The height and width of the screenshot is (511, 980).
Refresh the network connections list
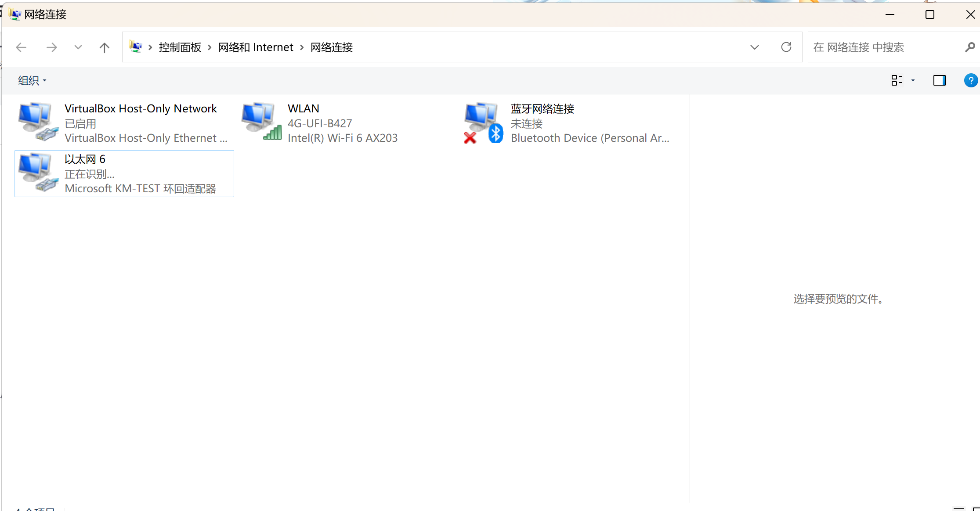click(x=786, y=47)
